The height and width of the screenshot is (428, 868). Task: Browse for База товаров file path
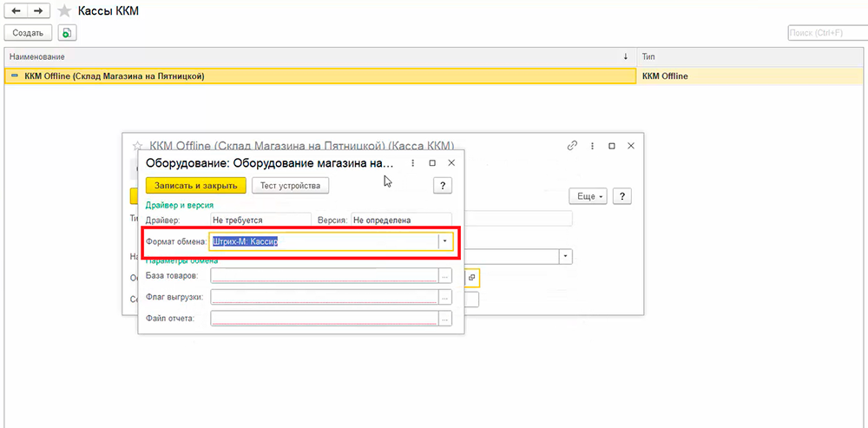click(x=445, y=275)
